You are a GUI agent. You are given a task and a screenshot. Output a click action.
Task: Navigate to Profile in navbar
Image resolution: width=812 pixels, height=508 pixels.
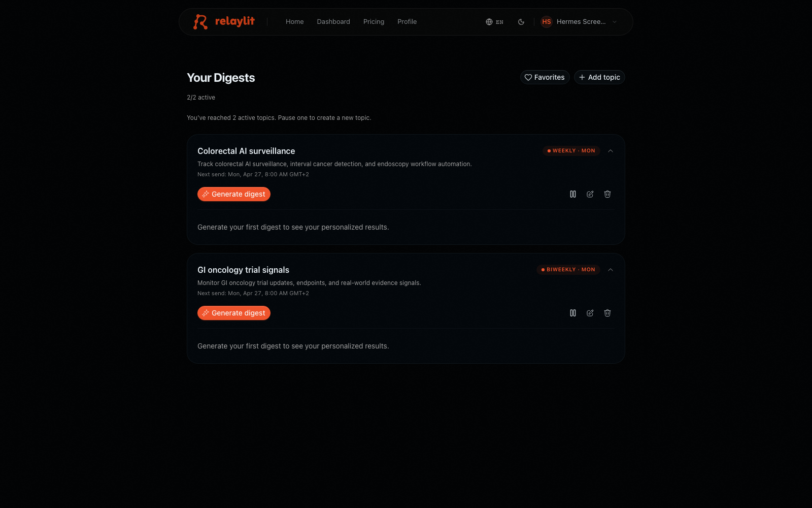pos(407,22)
